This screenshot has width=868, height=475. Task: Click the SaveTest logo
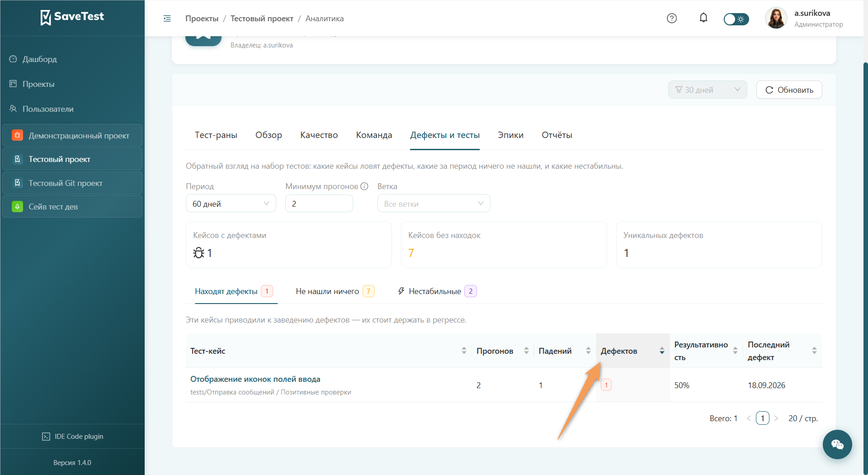72,17
